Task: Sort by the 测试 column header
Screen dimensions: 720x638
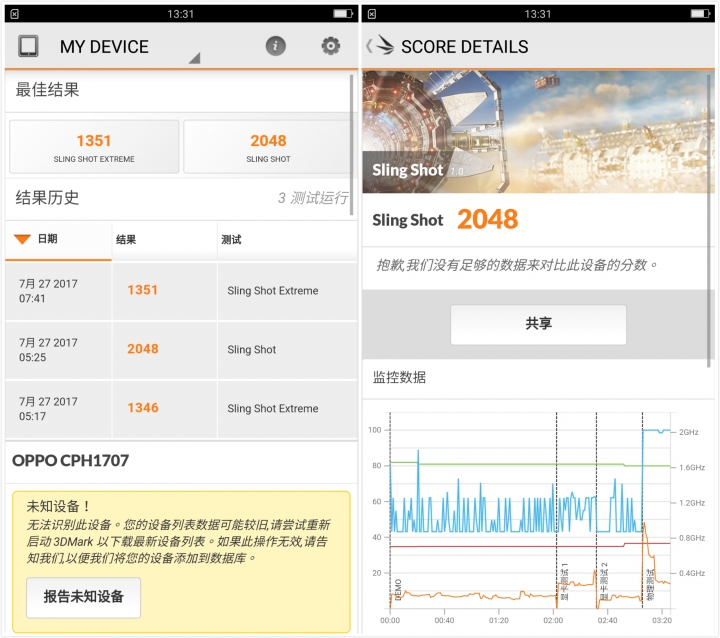Action: pos(287,239)
